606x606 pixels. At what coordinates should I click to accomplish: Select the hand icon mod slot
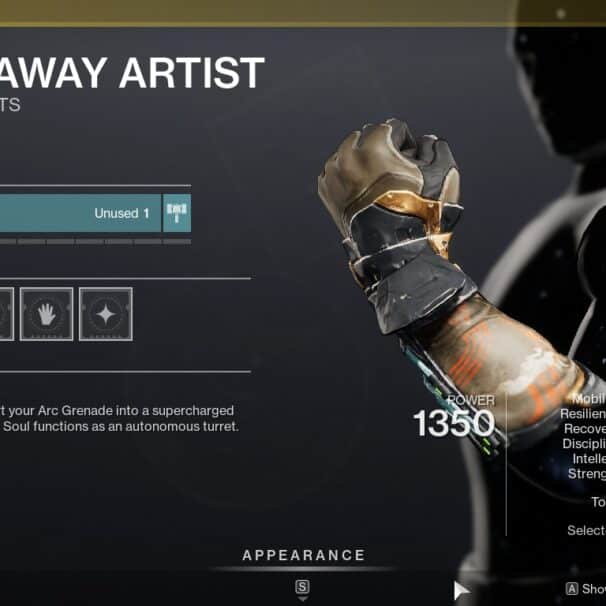[46, 314]
